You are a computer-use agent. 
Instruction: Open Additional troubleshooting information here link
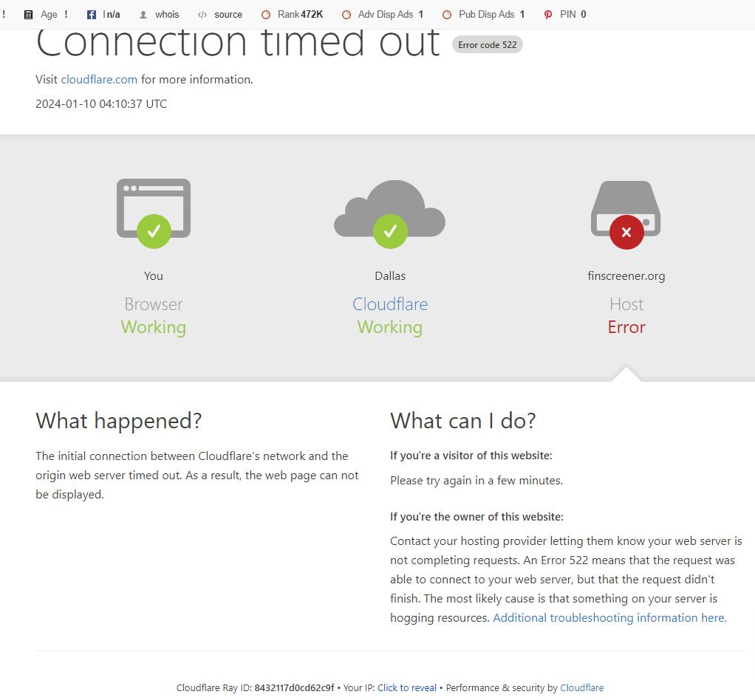[x=609, y=618]
